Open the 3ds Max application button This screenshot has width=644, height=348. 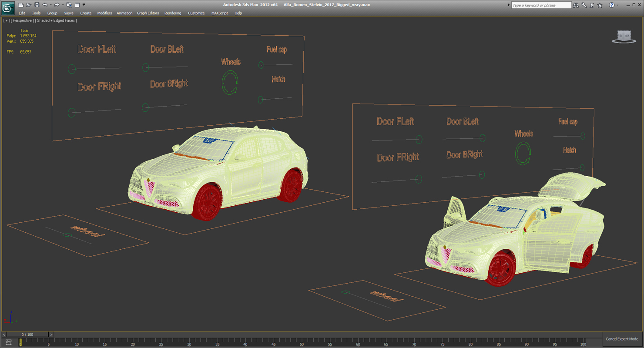tap(8, 7)
